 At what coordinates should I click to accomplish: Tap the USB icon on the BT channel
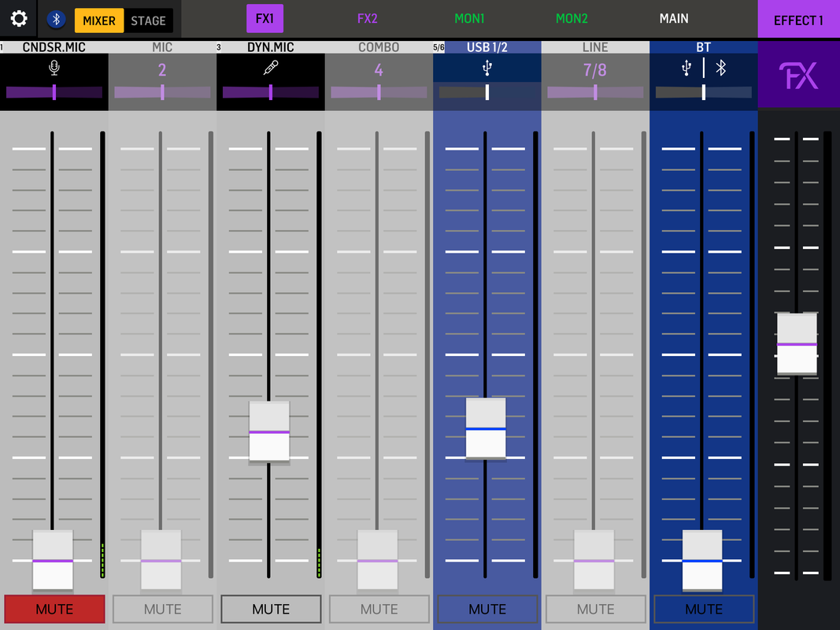[x=686, y=68]
